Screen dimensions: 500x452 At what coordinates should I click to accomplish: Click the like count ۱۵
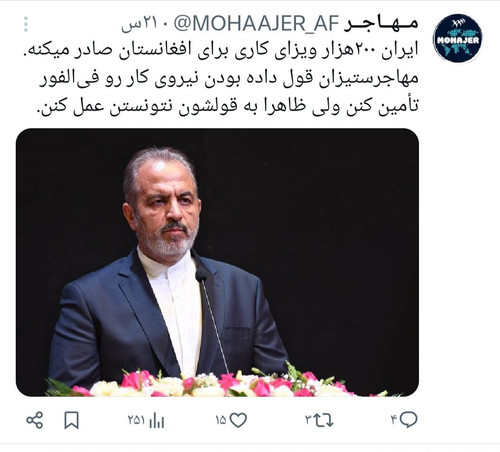pos(221,420)
